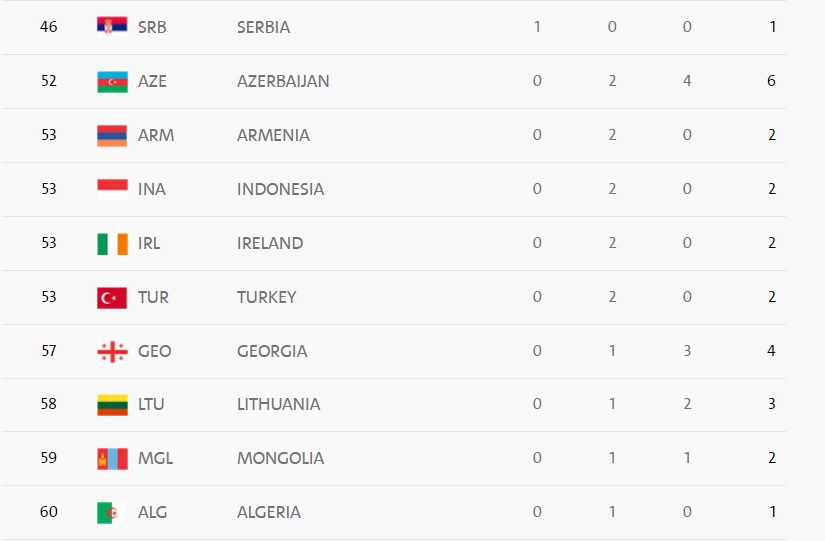Click the Mongolia flag icon
The image size is (825, 541).
click(x=111, y=458)
